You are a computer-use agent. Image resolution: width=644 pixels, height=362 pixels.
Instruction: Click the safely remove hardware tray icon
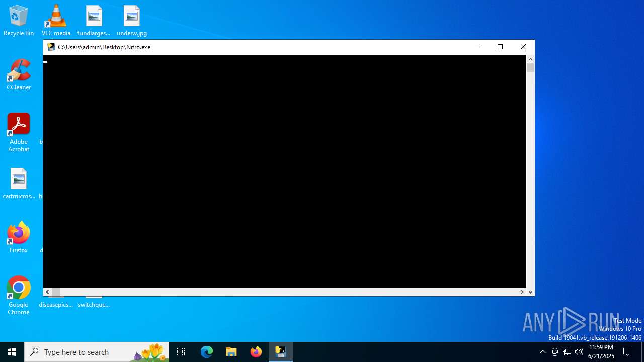coord(555,352)
